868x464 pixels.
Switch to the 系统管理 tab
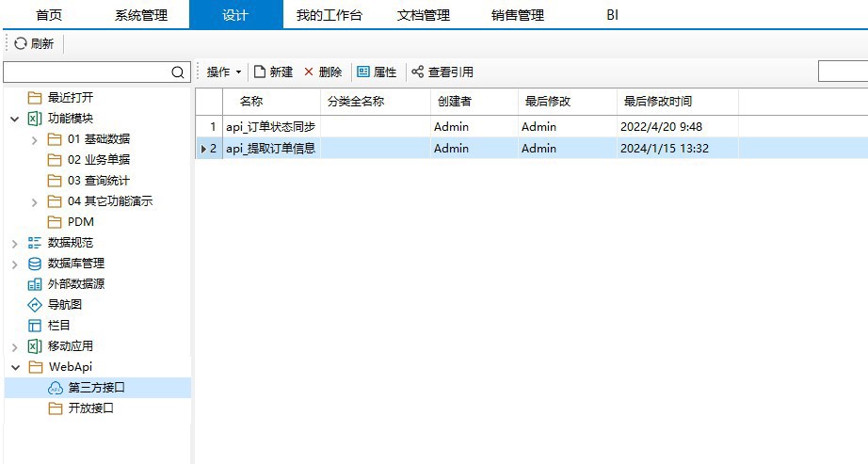(x=141, y=15)
